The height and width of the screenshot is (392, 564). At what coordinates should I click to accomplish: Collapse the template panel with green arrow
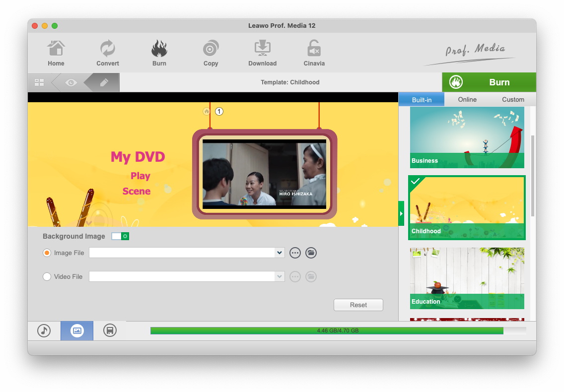401,213
